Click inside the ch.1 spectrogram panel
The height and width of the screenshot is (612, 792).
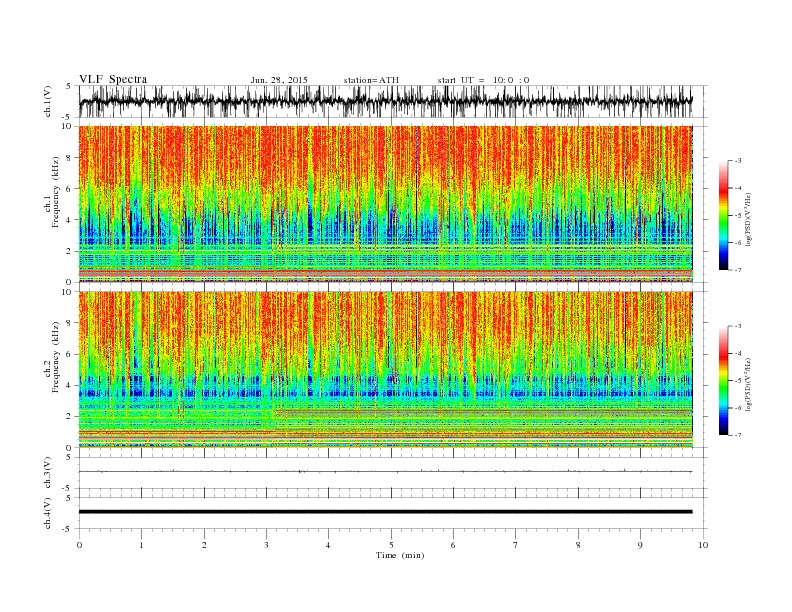[x=385, y=204]
